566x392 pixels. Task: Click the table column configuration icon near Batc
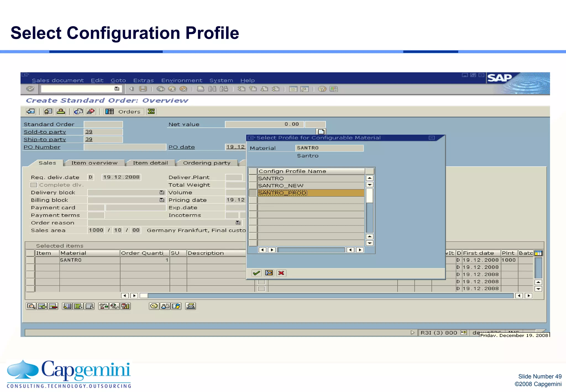pyautogui.click(x=538, y=253)
